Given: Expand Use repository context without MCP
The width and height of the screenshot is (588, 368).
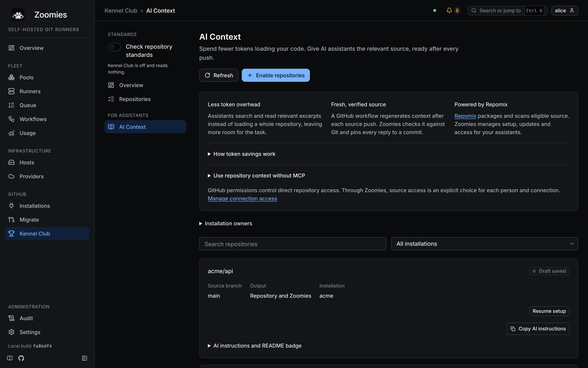Looking at the screenshot, I should click(x=256, y=176).
